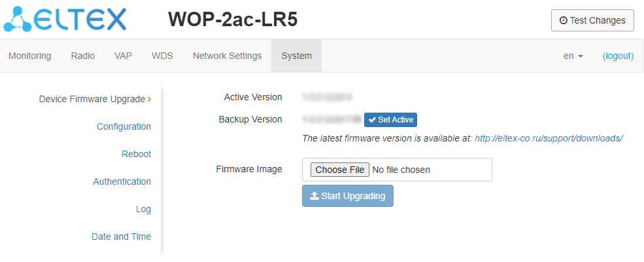Image resolution: width=644 pixels, height=262 pixels.
Task: Go to the Reboot section
Action: [x=136, y=154]
